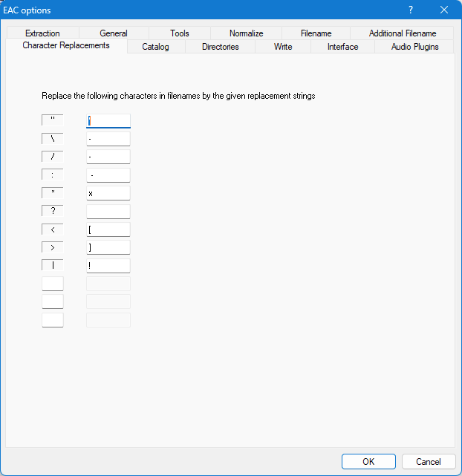Close the EAC options dialog

click(x=444, y=10)
